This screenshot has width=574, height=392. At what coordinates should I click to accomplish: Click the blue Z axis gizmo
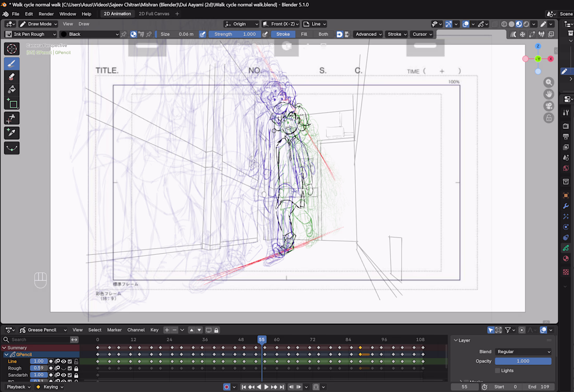[538, 46]
